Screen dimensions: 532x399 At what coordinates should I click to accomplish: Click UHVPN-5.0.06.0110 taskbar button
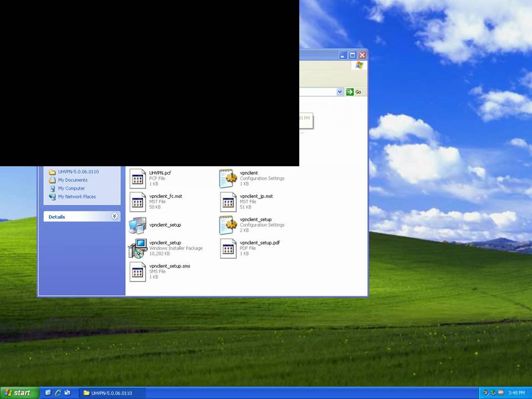[x=112, y=393]
